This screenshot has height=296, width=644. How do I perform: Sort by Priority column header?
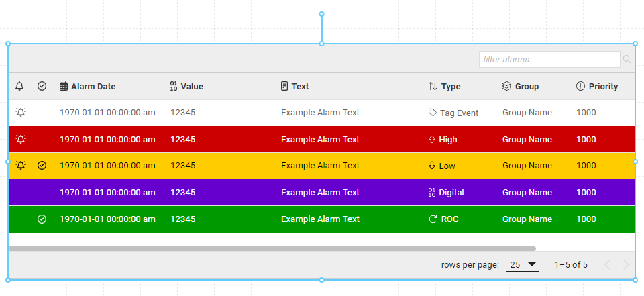602,86
